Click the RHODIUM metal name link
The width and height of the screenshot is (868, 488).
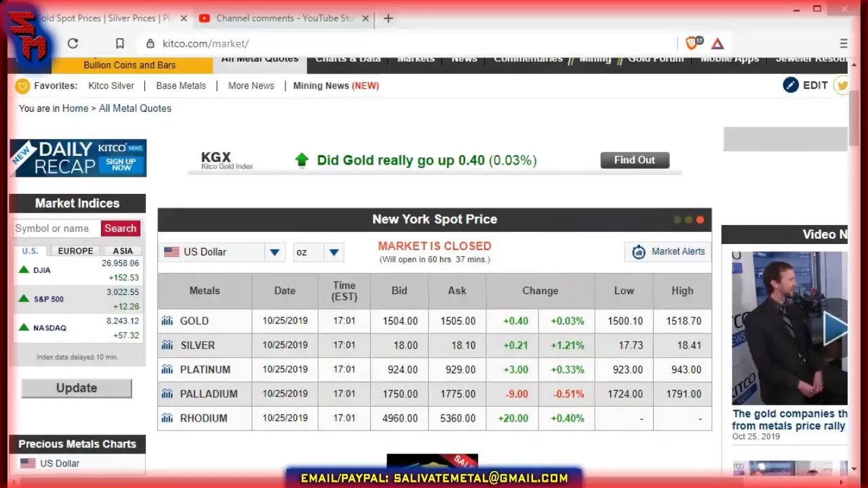[x=203, y=418]
